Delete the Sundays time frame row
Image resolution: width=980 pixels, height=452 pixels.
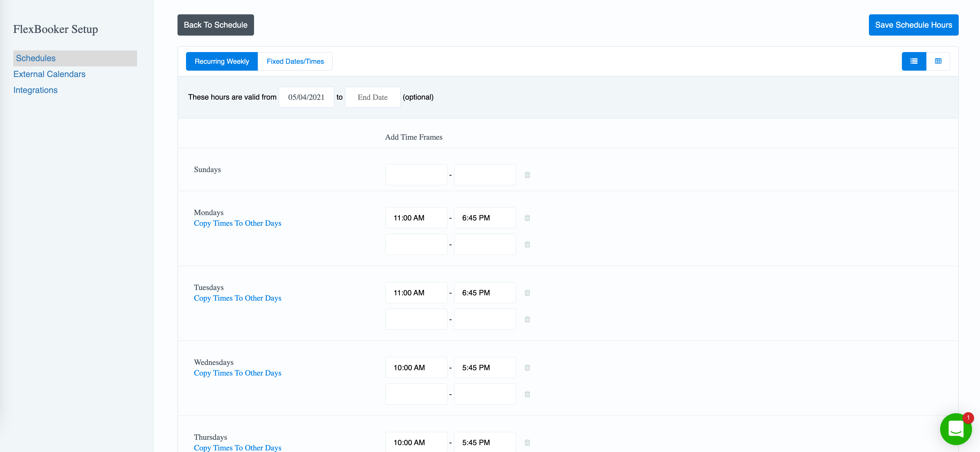pos(527,175)
